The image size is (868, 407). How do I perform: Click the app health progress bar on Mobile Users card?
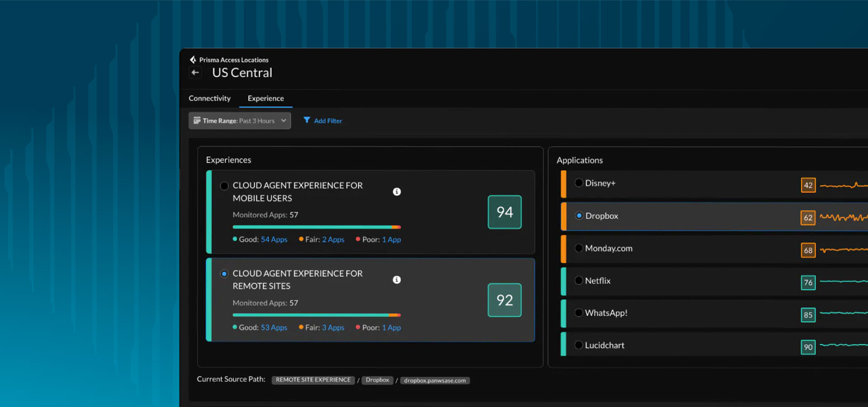point(316,227)
